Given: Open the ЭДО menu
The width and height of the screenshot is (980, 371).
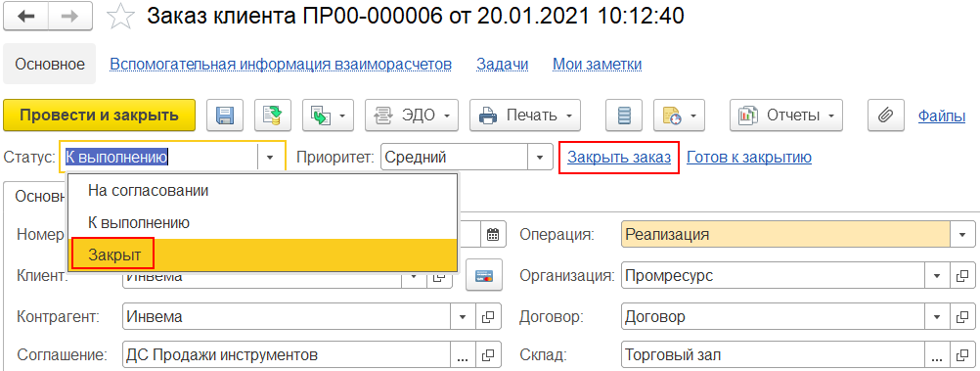Looking at the screenshot, I should click(x=411, y=116).
